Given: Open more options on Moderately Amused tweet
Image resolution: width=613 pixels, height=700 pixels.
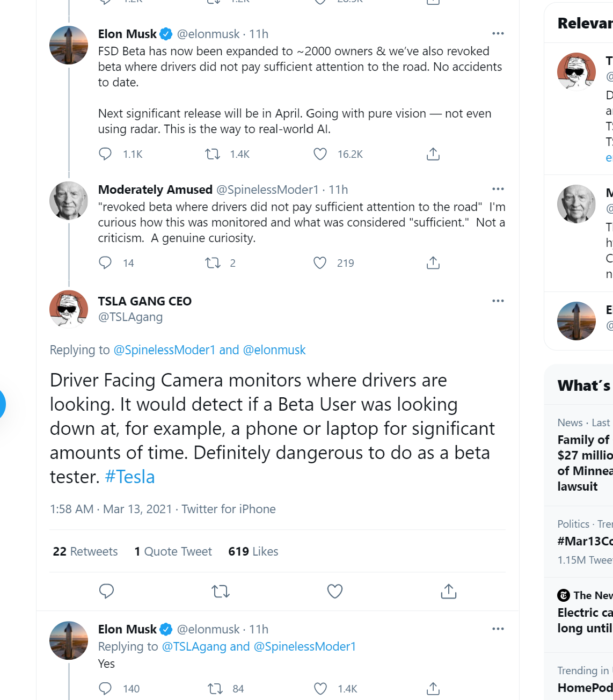Looking at the screenshot, I should (x=498, y=189).
